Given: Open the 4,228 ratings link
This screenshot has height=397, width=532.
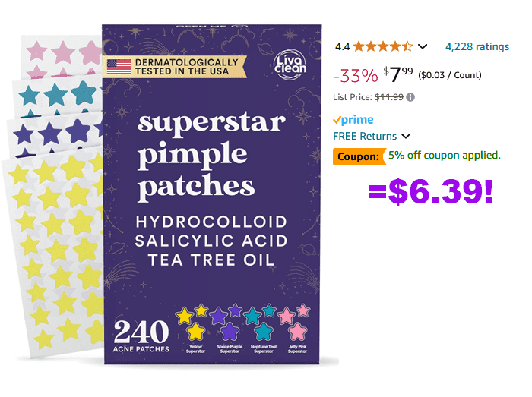Looking at the screenshot, I should pyautogui.click(x=477, y=47).
